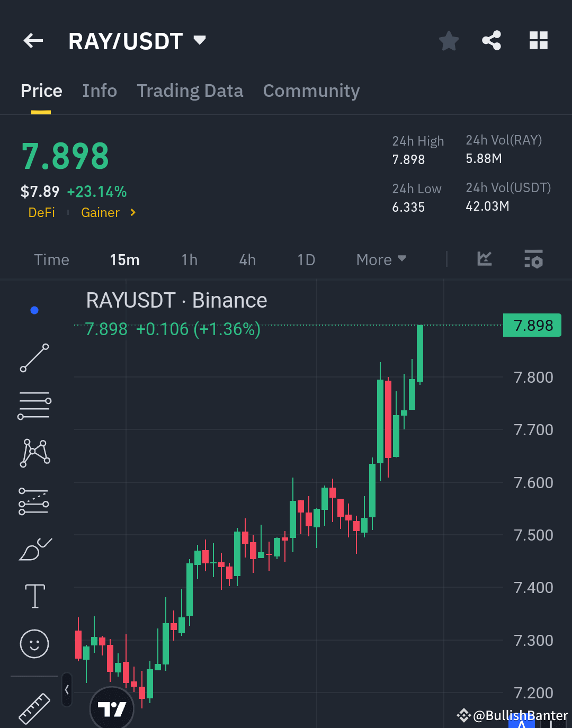
Task: Select the trend line drawing tool
Action: tap(34, 358)
